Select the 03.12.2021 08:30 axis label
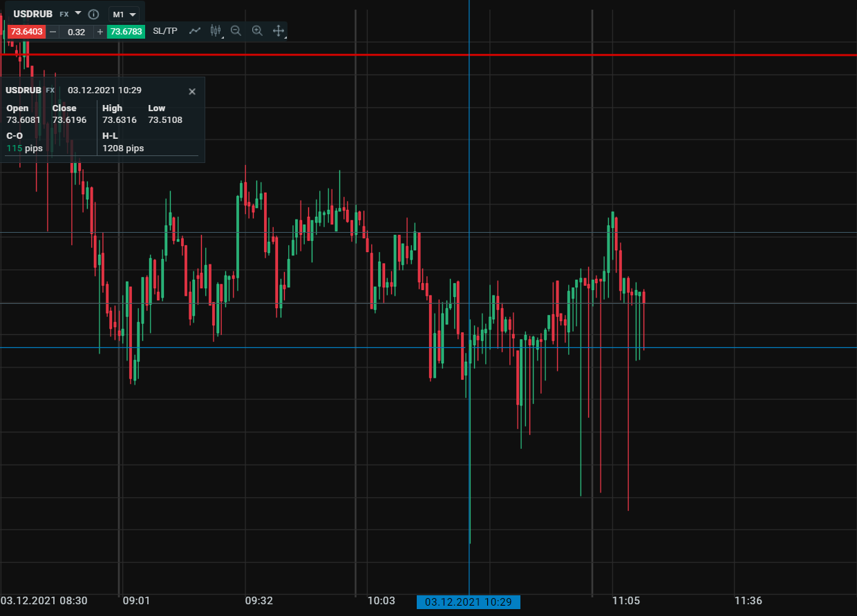This screenshot has height=616, width=857. pos(44,601)
